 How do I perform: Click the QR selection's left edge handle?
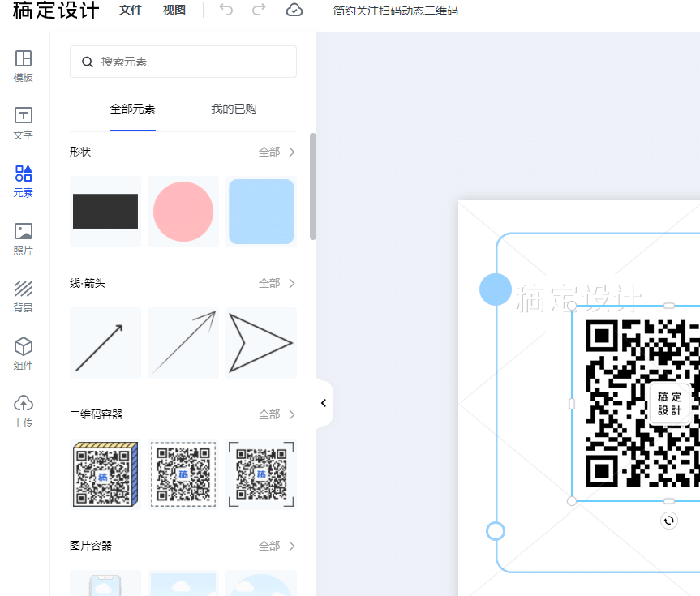[x=572, y=404]
